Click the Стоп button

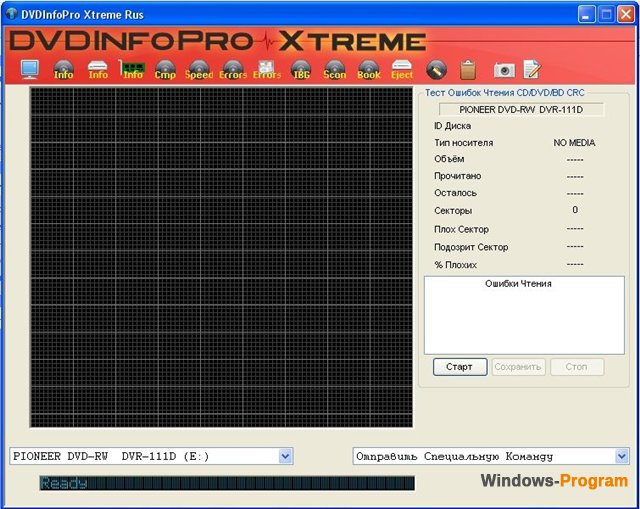(x=576, y=367)
